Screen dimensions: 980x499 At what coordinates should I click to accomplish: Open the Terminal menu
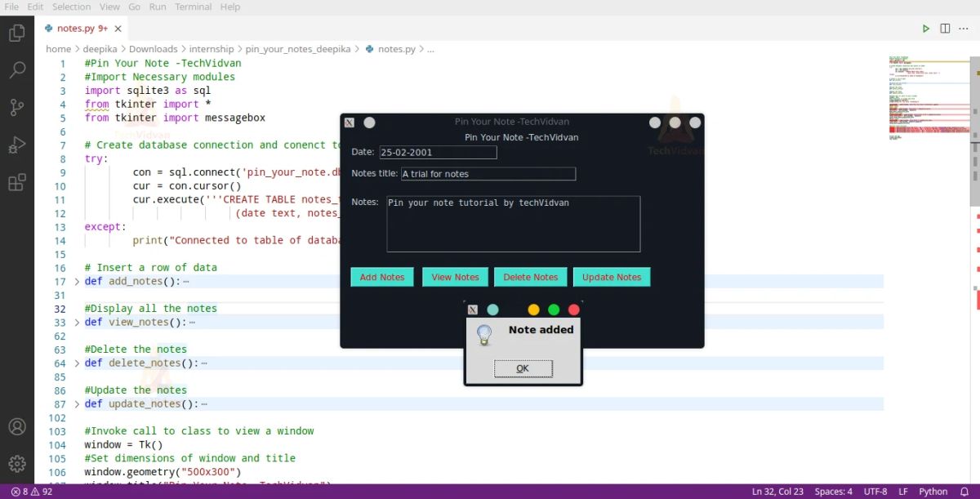point(193,7)
